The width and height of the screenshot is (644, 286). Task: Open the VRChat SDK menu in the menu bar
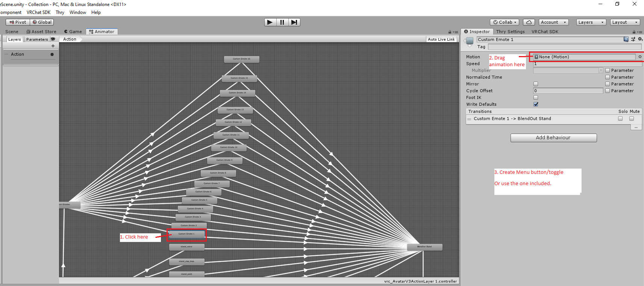coord(38,12)
